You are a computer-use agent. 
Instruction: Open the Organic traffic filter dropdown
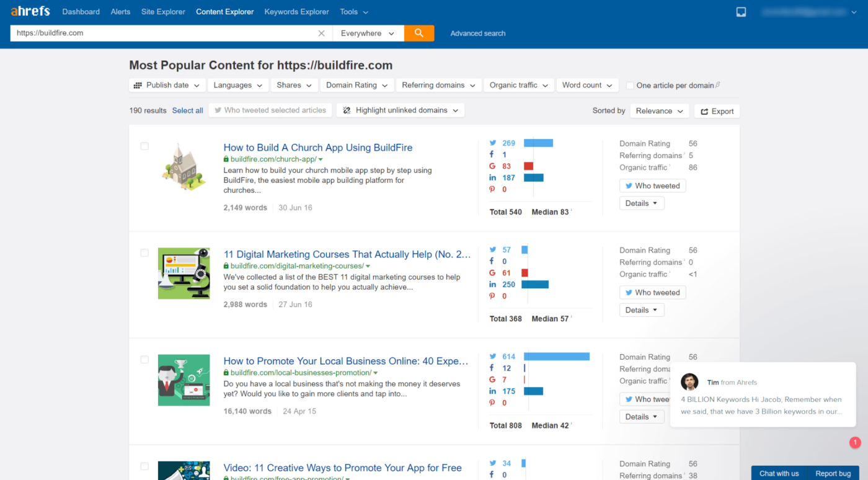click(x=519, y=85)
